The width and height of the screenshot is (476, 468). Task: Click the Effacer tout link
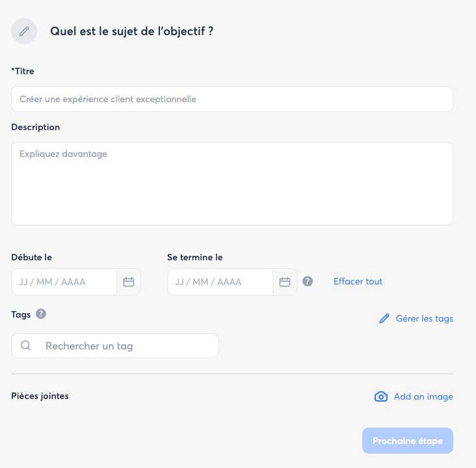tap(358, 281)
